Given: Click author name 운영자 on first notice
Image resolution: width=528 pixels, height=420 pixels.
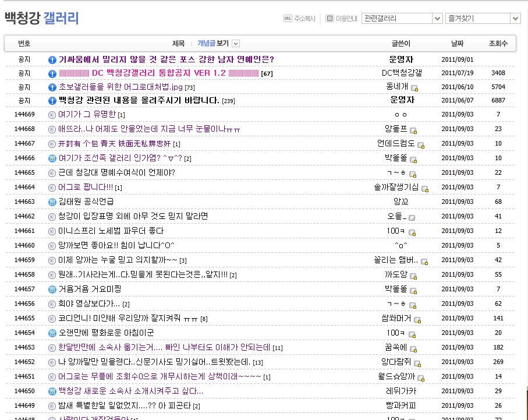Looking at the screenshot, I should 401,59.
